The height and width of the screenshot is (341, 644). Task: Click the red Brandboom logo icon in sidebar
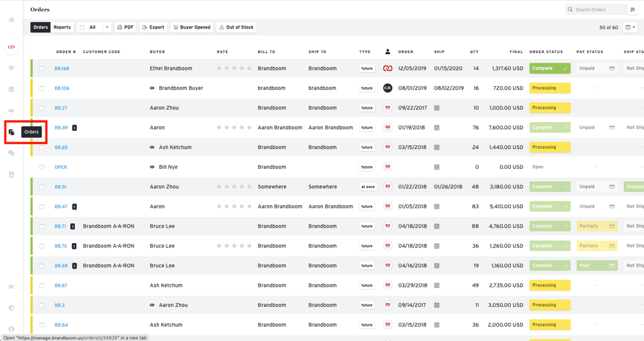[x=11, y=47]
